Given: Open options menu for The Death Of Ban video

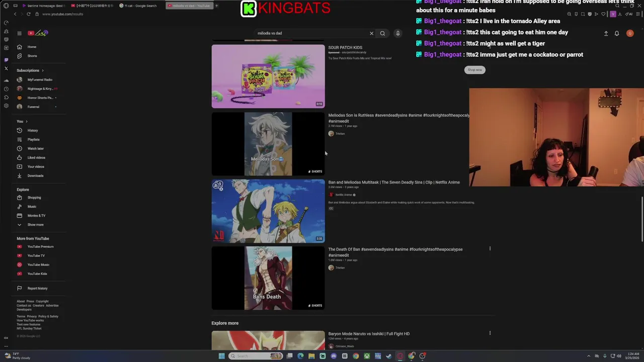Looking at the screenshot, I should pyautogui.click(x=490, y=248).
